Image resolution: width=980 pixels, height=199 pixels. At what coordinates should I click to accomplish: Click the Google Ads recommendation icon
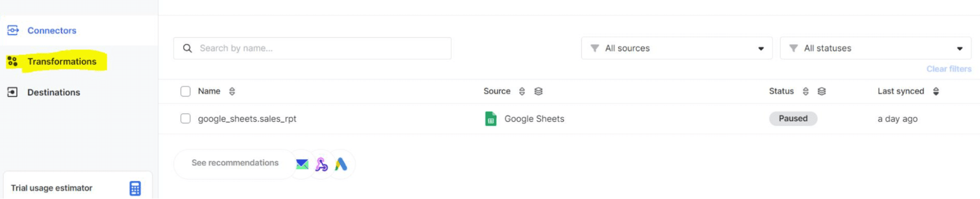(x=341, y=164)
